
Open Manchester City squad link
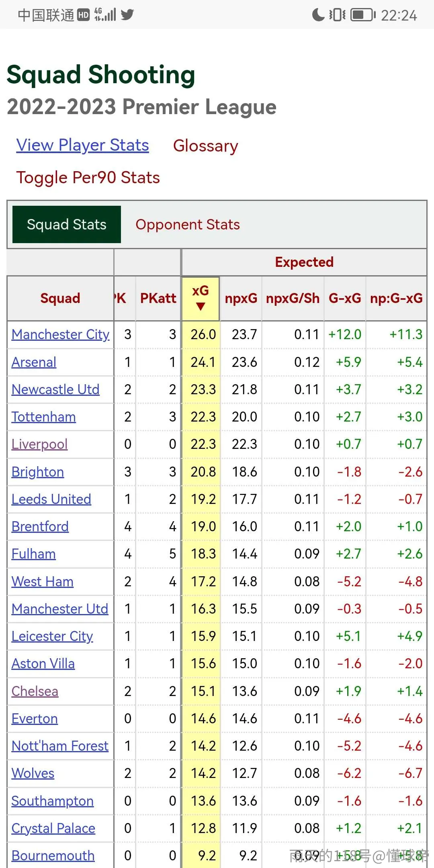60,334
